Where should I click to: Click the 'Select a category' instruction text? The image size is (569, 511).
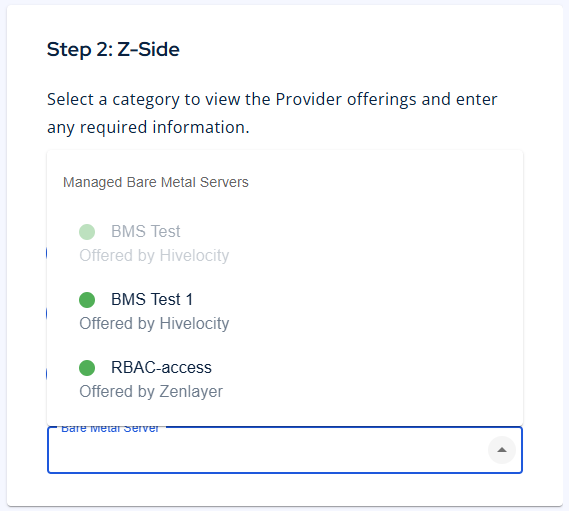tap(272, 99)
